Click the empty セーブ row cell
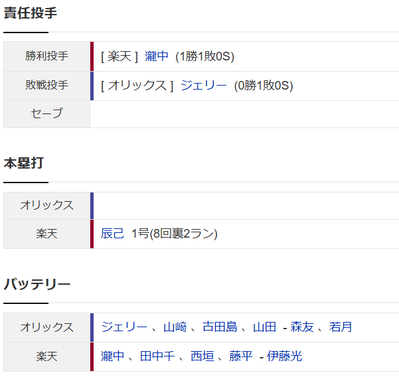 (x=244, y=114)
